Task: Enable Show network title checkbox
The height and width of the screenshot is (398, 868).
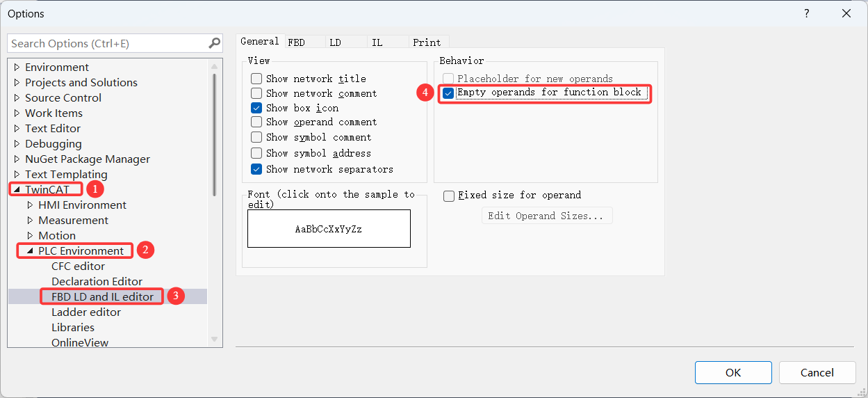Action: [256, 79]
